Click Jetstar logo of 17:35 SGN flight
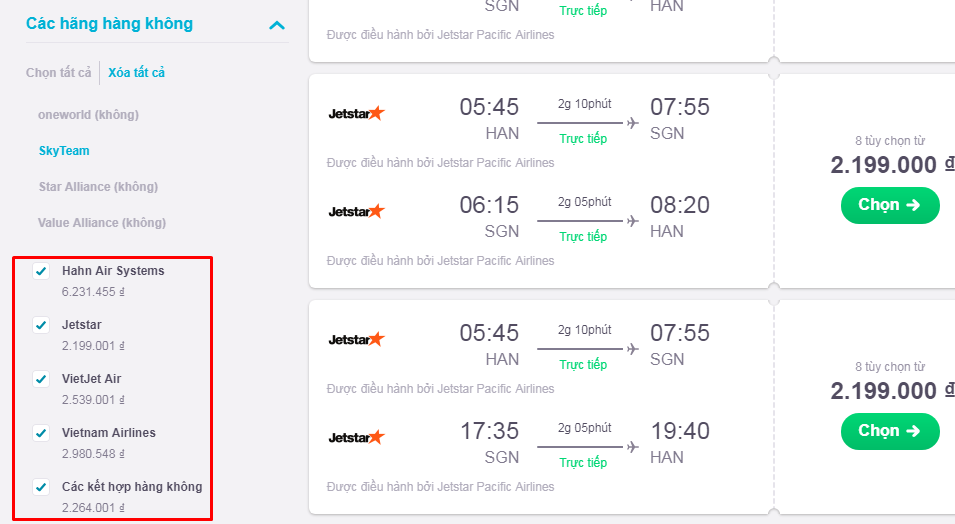The height and width of the screenshot is (524, 955). [356, 437]
